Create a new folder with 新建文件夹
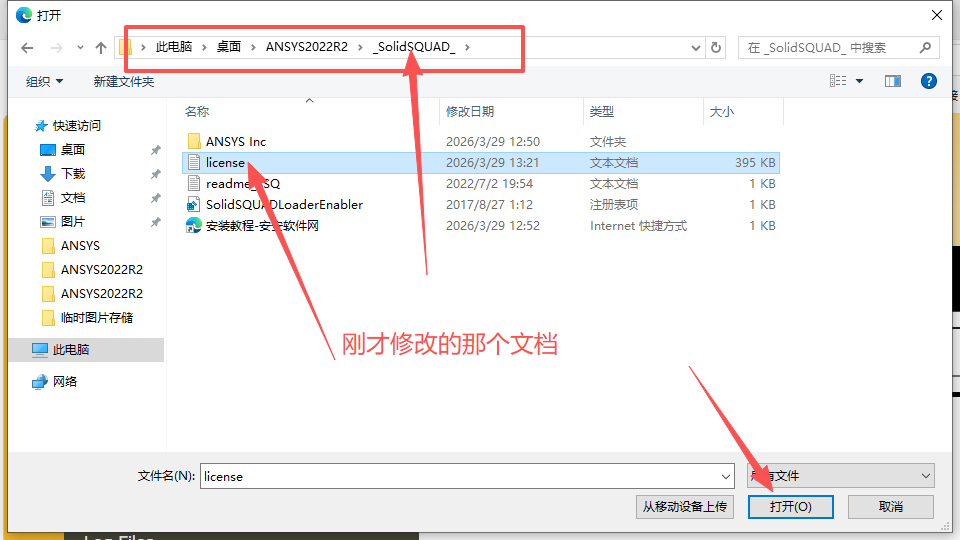The width and height of the screenshot is (960, 540). pyautogui.click(x=124, y=81)
